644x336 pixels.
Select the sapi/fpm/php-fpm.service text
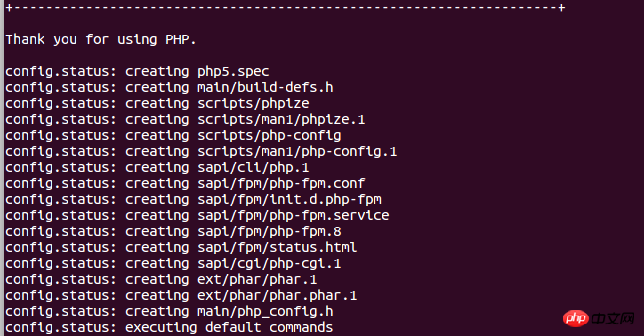coord(294,215)
